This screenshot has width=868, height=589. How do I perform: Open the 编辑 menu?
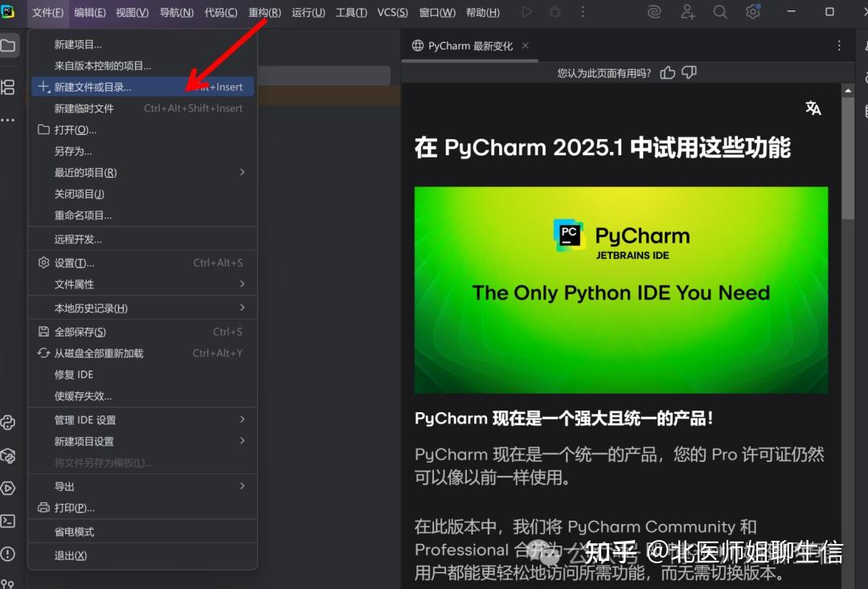(x=88, y=12)
